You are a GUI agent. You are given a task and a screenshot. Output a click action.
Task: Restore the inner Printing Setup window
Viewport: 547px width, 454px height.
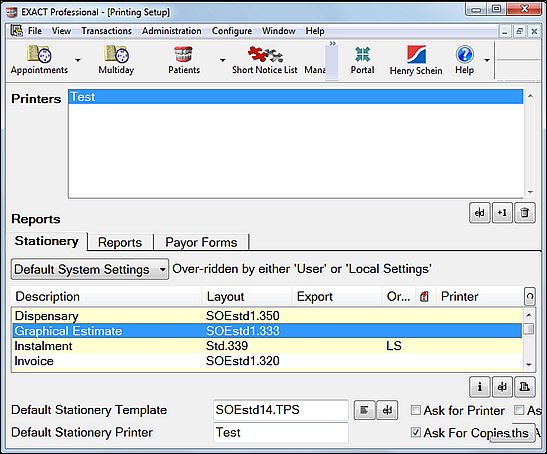click(519, 31)
